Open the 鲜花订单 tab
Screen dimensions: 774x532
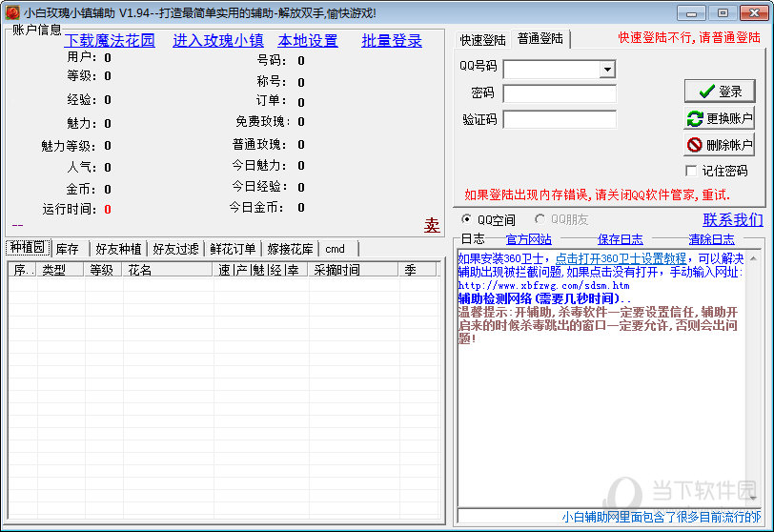[233, 249]
